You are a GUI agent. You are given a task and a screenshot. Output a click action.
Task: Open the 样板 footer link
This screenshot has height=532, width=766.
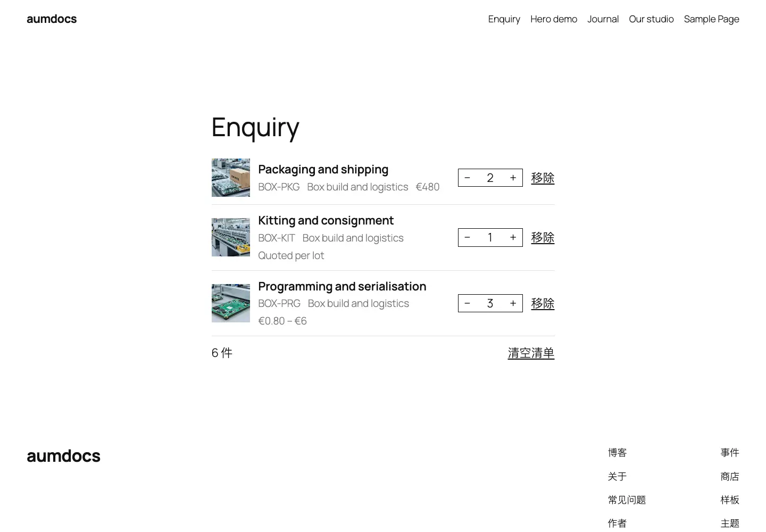(x=730, y=500)
